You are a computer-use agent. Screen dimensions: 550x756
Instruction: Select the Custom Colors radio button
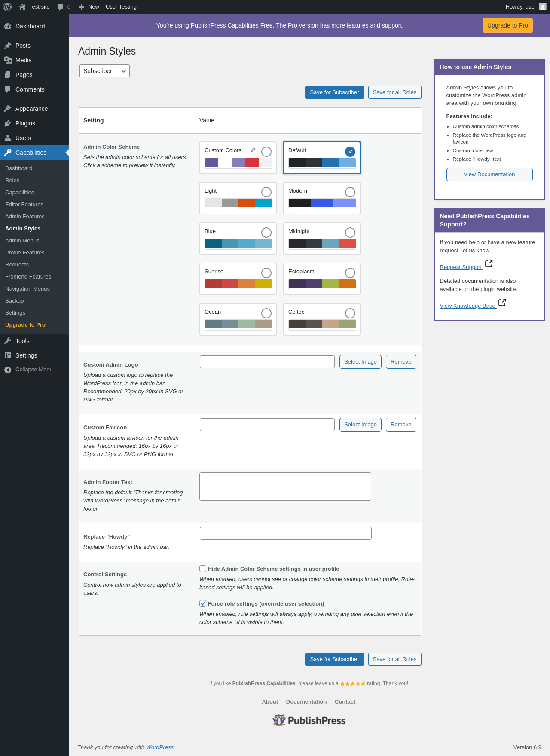point(266,152)
